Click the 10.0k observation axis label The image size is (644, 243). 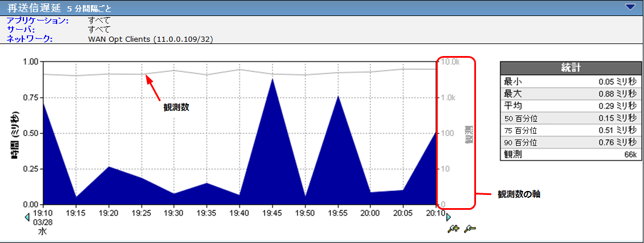(450, 62)
